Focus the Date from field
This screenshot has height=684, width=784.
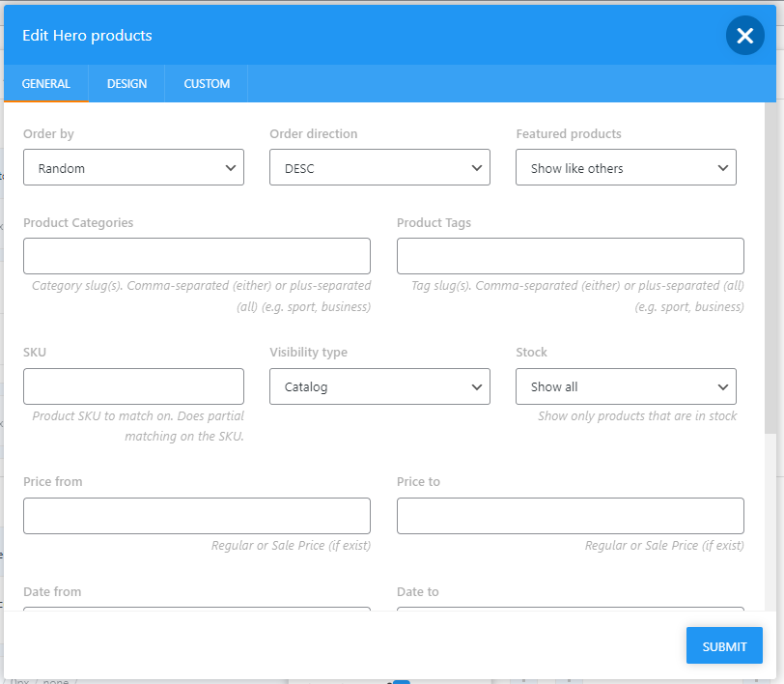[x=197, y=609]
